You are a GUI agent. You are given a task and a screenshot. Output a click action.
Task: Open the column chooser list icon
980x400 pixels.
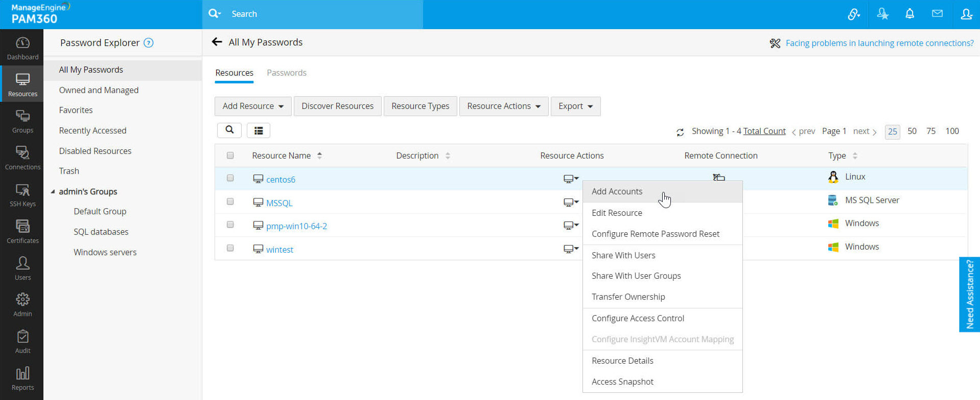(259, 130)
